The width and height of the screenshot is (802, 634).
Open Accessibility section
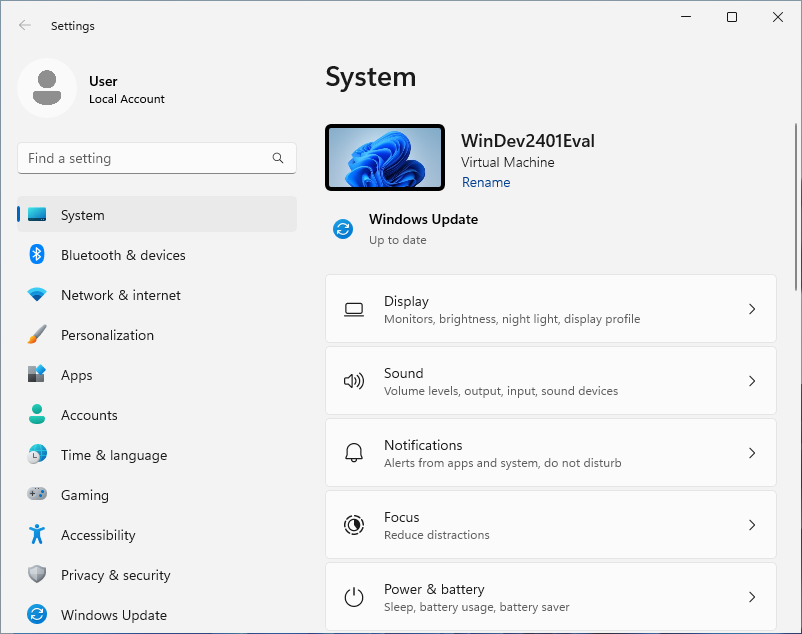[157, 535]
